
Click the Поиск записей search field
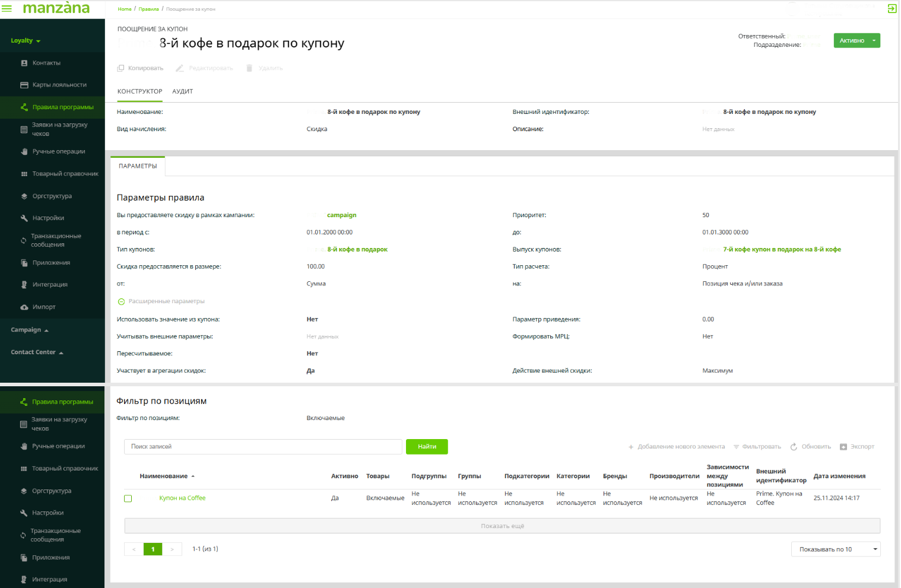[263, 447]
